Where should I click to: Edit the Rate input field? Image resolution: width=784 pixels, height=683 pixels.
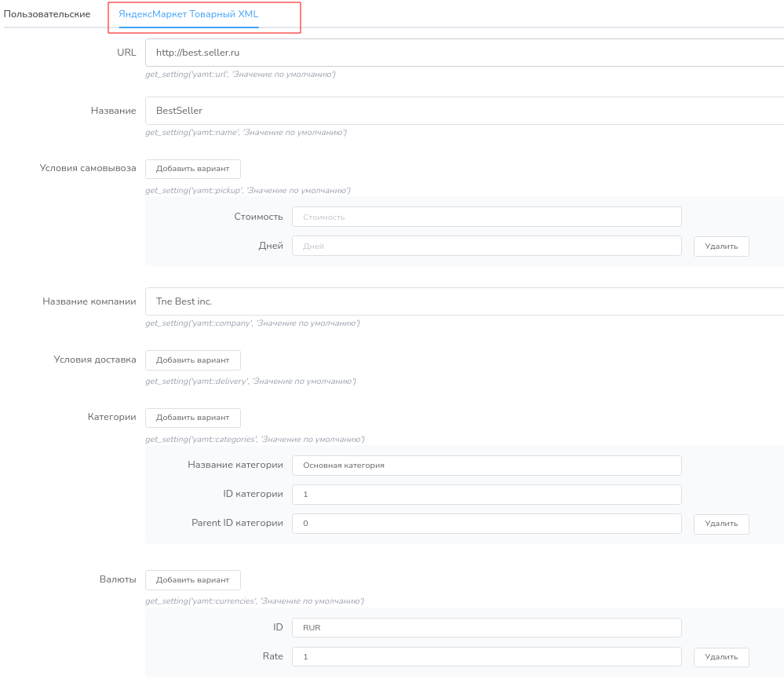pos(487,656)
